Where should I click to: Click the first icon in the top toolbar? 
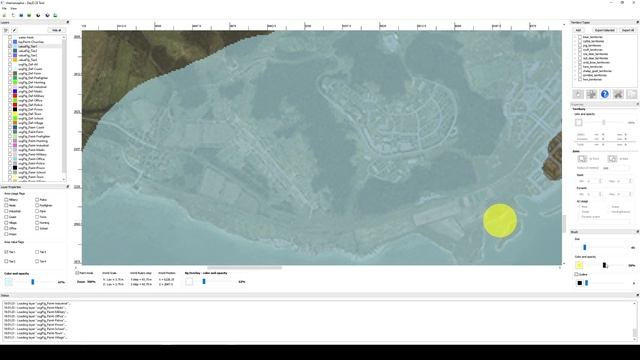point(4,15)
